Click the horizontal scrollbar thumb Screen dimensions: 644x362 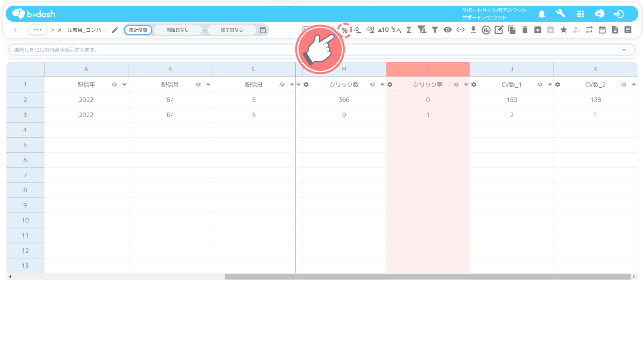pyautogui.click(x=427, y=277)
